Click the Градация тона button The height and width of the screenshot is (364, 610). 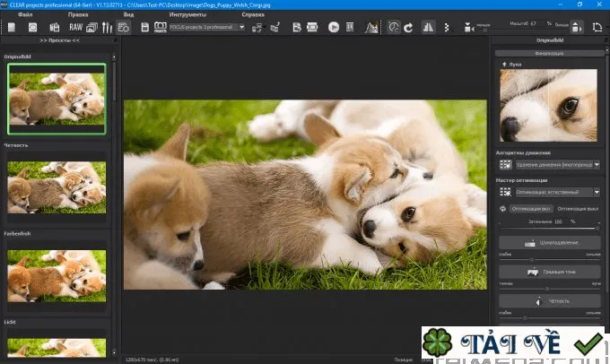point(550,272)
